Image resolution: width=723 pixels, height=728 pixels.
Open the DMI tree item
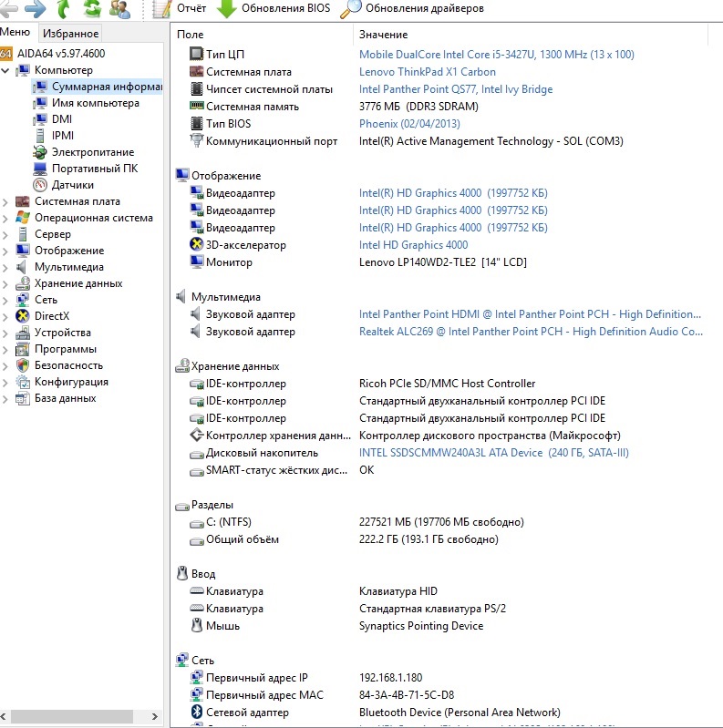[x=62, y=119]
